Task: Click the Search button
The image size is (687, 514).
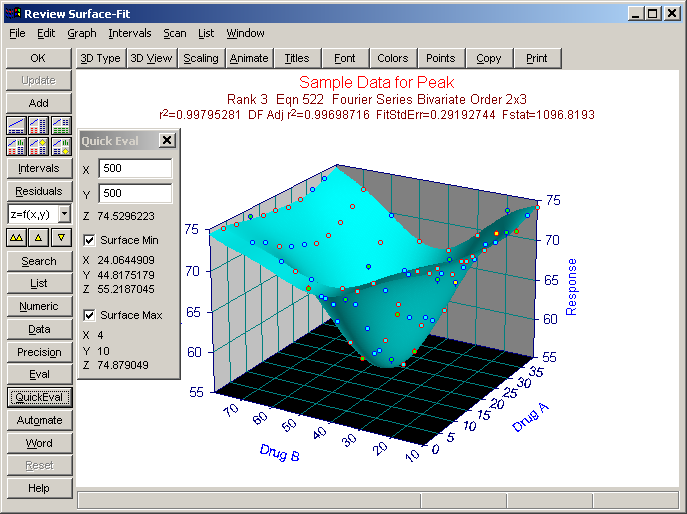Action: click(x=39, y=261)
